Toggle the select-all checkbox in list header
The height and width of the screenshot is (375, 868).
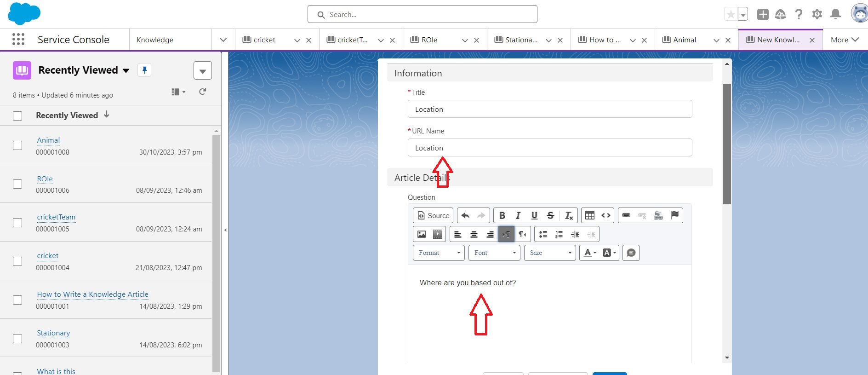[17, 116]
